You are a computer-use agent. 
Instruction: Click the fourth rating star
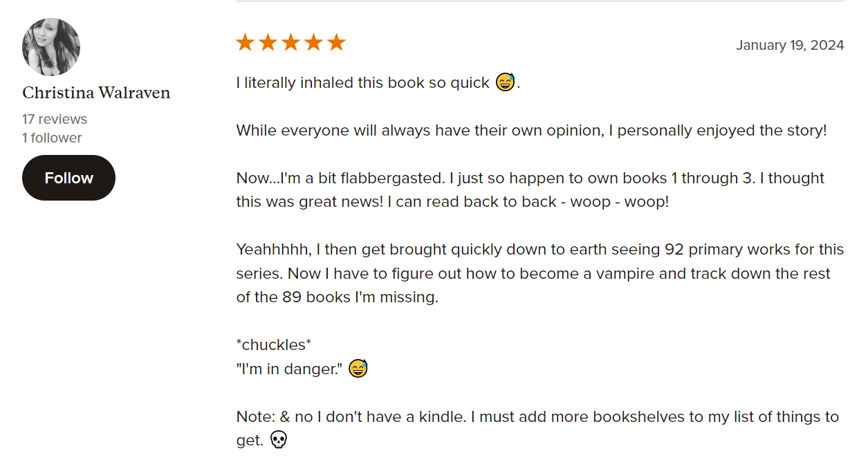click(x=313, y=43)
